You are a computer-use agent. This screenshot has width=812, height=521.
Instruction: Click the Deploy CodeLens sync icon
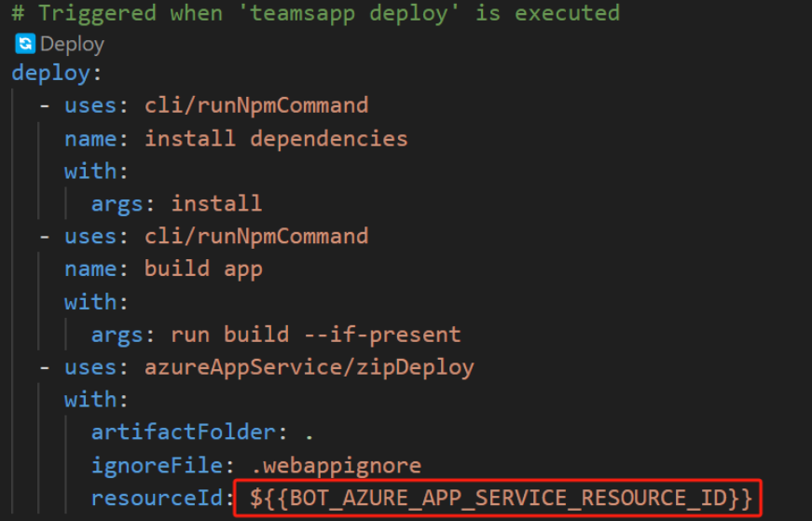pos(25,44)
